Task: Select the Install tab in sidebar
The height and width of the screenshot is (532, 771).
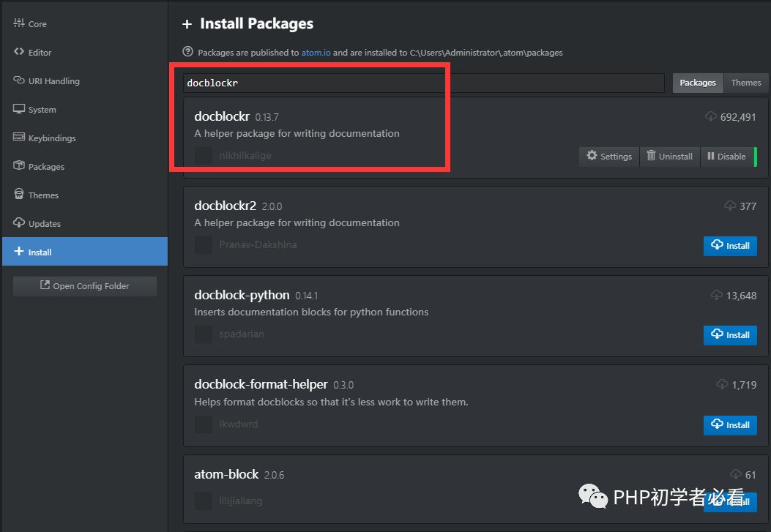Action: tap(40, 252)
